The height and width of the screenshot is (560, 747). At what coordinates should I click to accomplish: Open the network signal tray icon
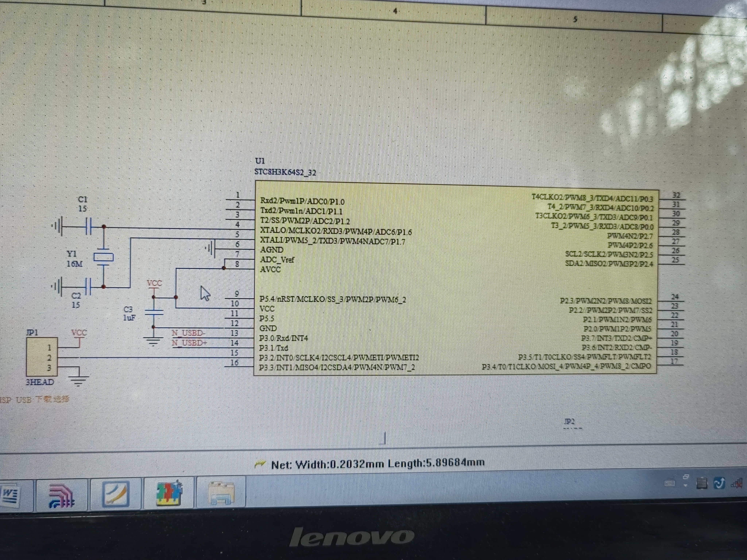(x=737, y=483)
